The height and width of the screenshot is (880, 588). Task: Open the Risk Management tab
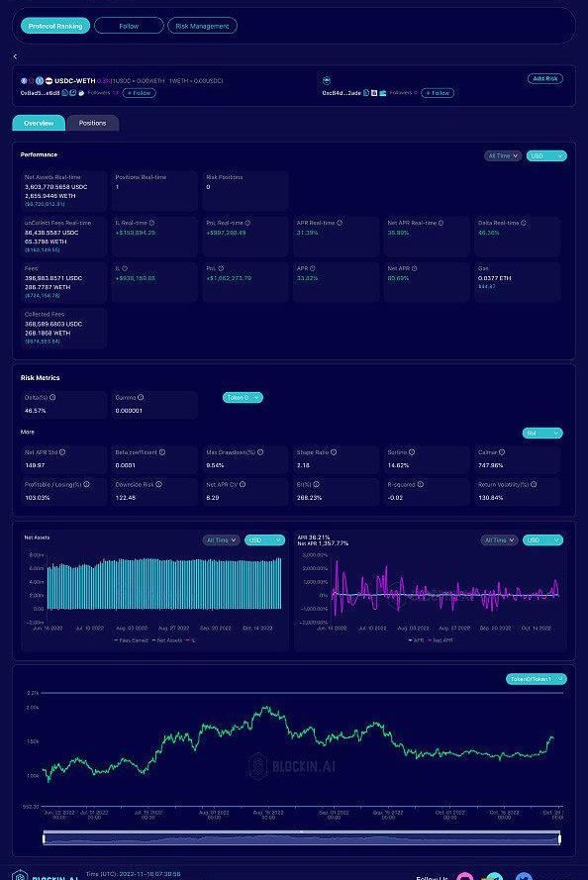click(202, 26)
